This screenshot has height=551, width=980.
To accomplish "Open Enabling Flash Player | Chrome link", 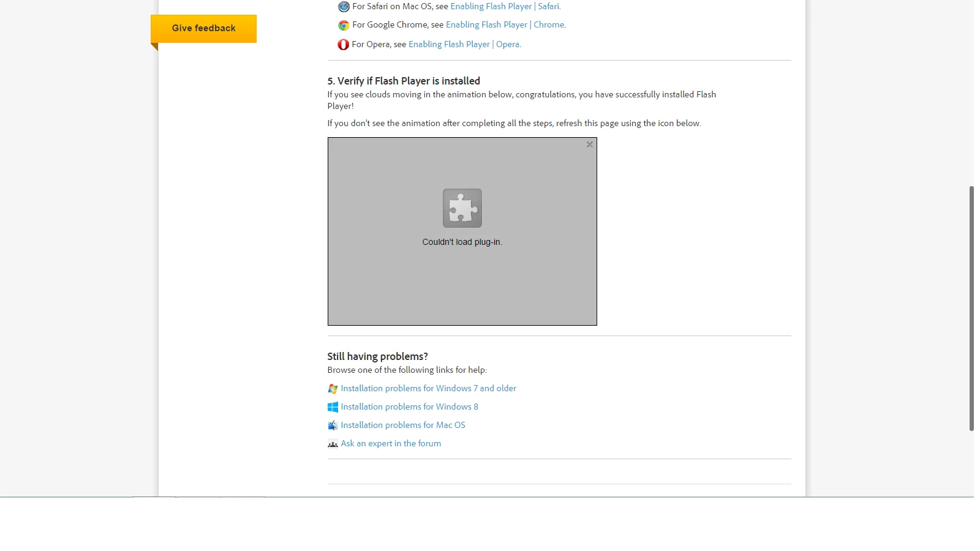I will pos(505,24).
